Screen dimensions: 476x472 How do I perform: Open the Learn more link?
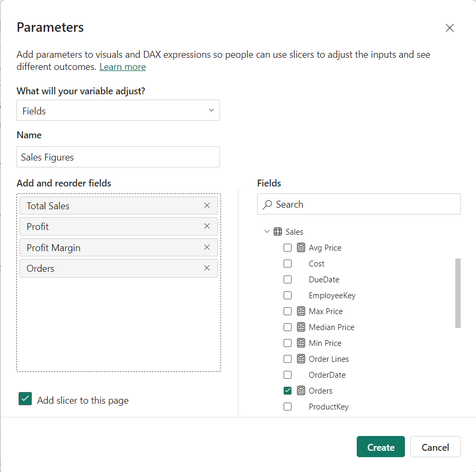coord(122,67)
